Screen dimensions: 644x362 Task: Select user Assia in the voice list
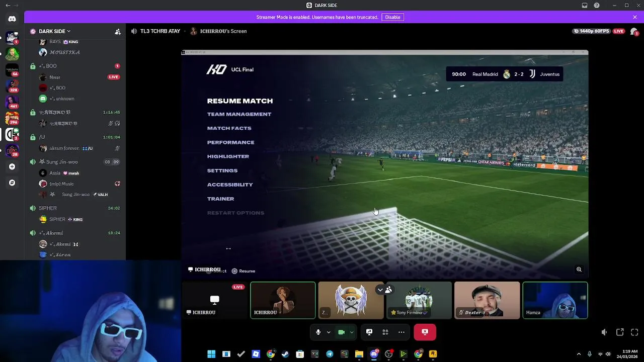pos(79,173)
